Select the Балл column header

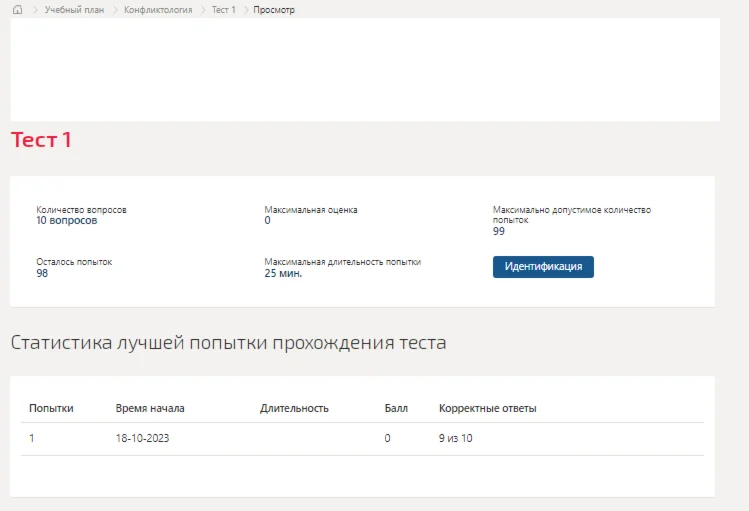coord(396,408)
